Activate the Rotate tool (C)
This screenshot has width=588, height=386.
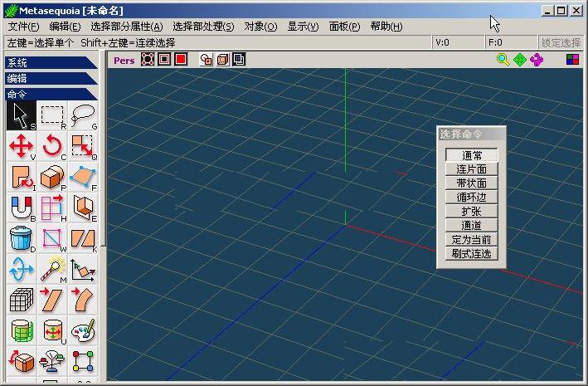tap(52, 146)
